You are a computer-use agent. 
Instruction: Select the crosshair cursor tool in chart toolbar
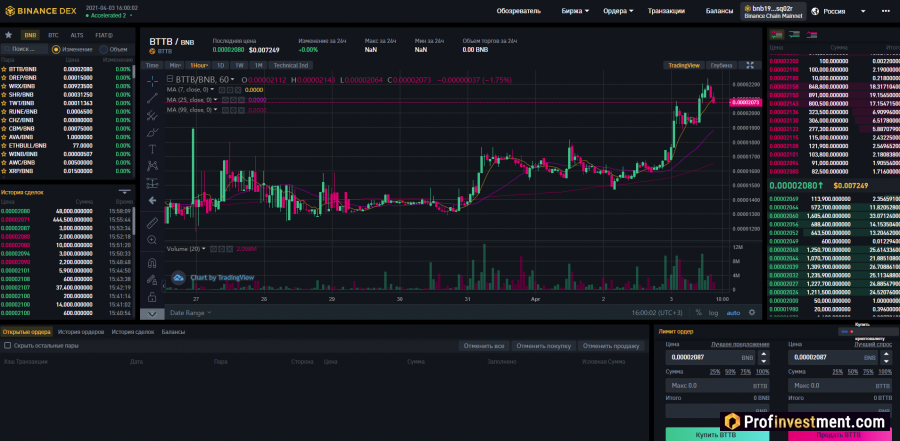[152, 80]
